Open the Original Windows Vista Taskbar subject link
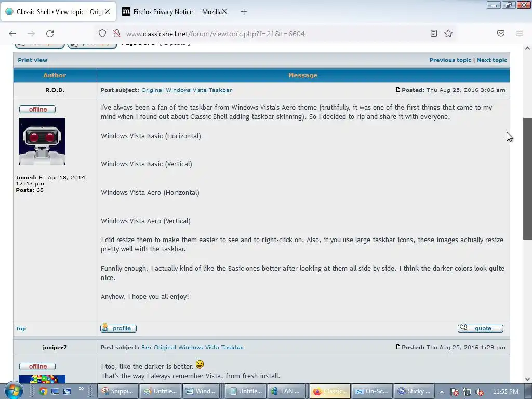Viewport: 532px width, 399px height. [187, 90]
